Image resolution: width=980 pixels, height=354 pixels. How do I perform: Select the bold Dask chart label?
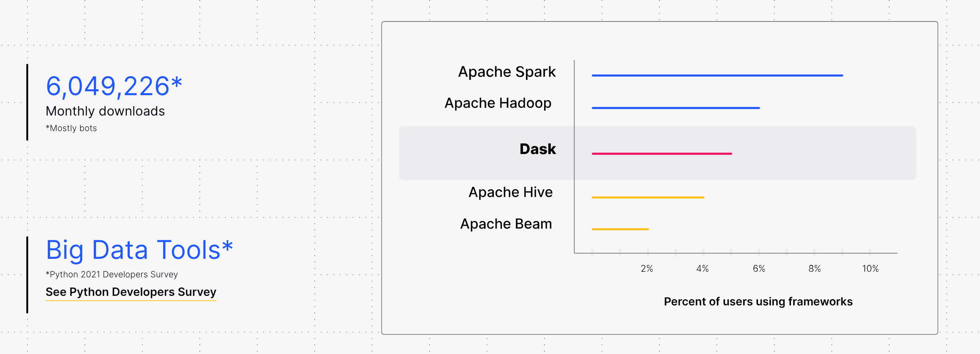537,149
